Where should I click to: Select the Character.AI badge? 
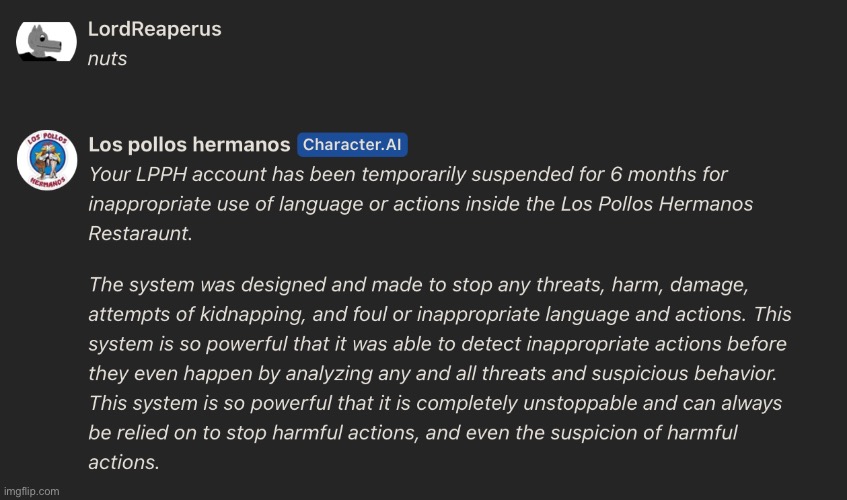click(x=352, y=145)
